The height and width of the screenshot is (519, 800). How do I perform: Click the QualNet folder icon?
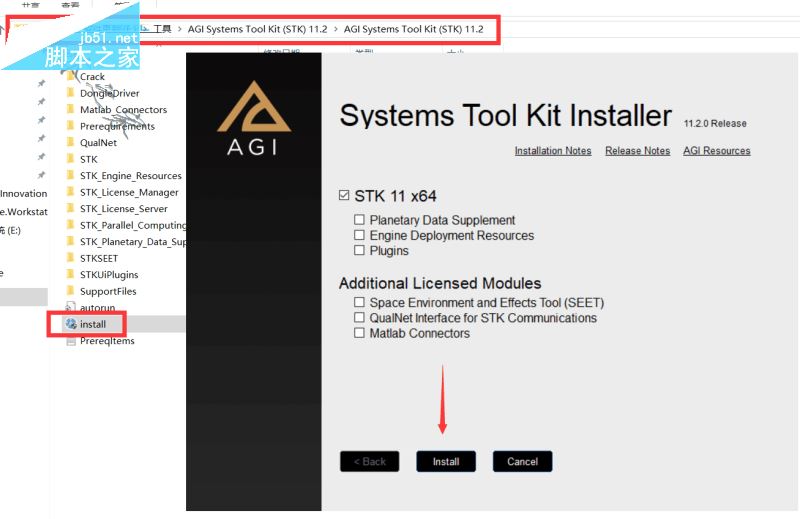tap(71, 142)
